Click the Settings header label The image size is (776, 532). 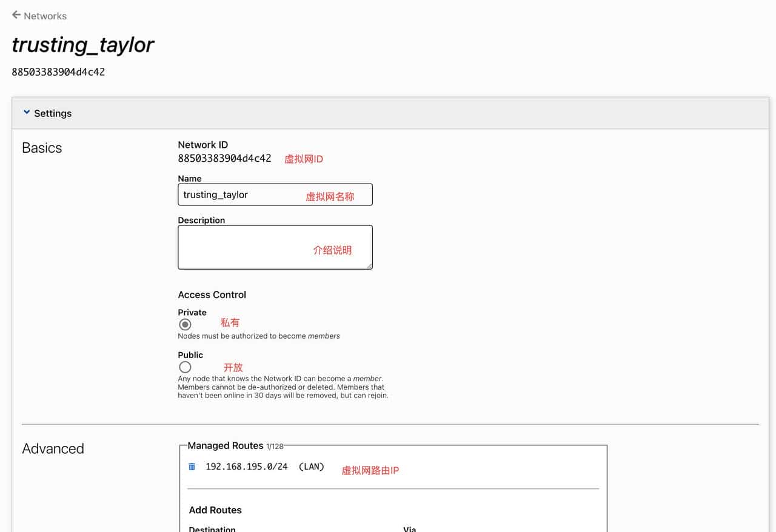pos(53,113)
